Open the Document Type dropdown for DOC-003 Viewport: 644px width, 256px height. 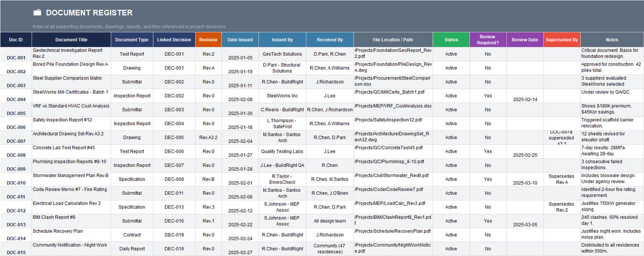[132, 81]
